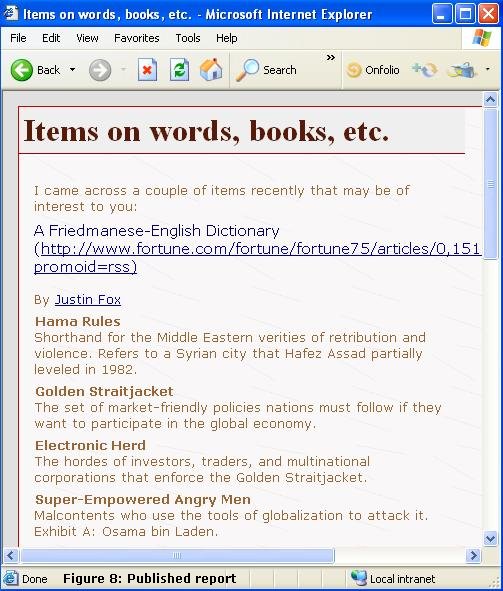Open the View menu
Screen dimensions: 503x591
click(87, 38)
